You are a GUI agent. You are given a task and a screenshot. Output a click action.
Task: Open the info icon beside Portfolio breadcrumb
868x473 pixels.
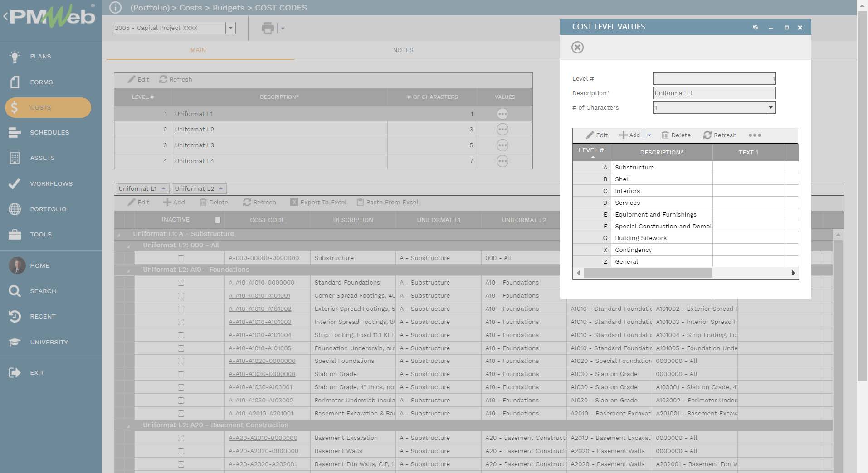tap(116, 8)
